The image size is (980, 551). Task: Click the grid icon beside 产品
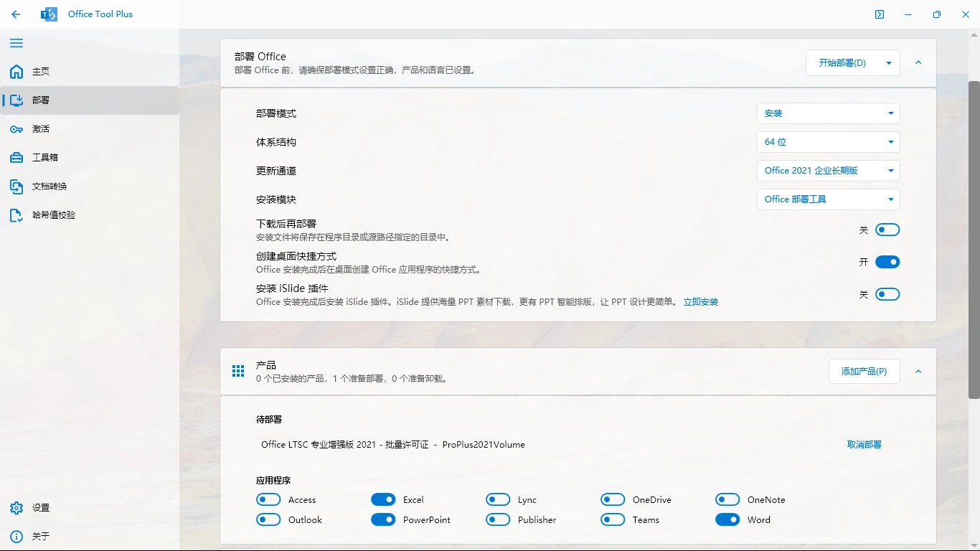click(238, 371)
